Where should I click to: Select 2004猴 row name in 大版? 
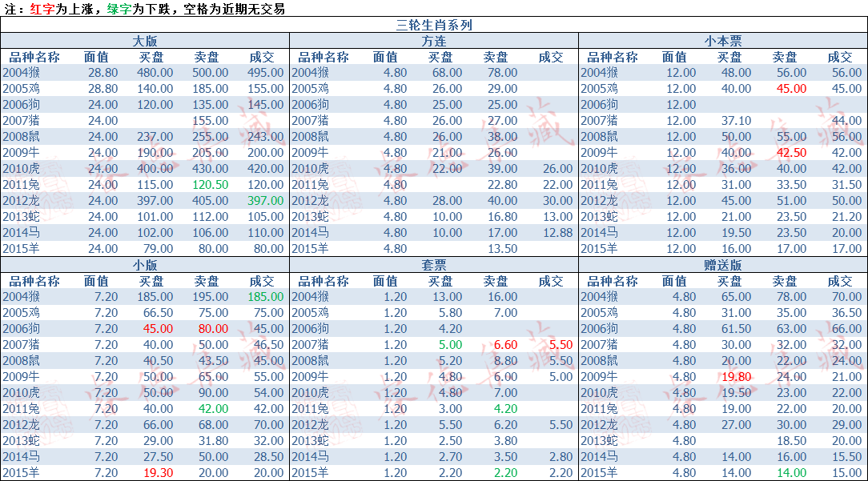coord(21,73)
